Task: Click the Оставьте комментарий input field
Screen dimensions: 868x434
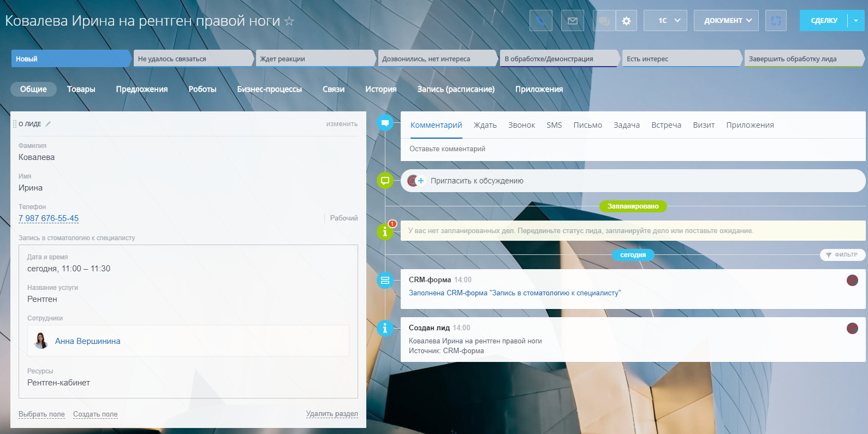Action: 633,149
